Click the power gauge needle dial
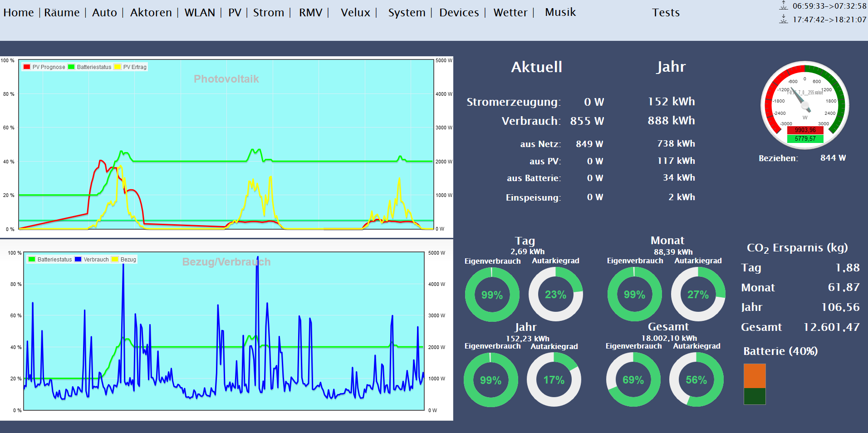The width and height of the screenshot is (868, 433). pyautogui.click(x=804, y=105)
